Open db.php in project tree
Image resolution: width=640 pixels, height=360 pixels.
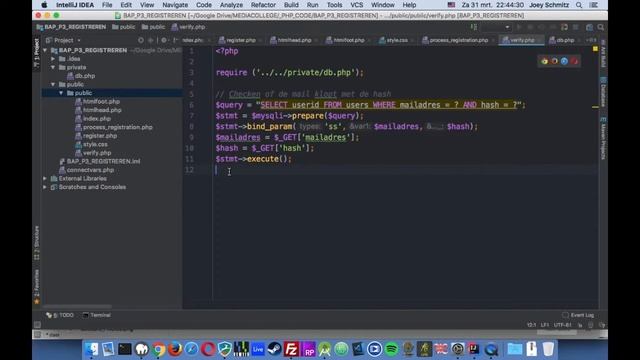[81, 76]
